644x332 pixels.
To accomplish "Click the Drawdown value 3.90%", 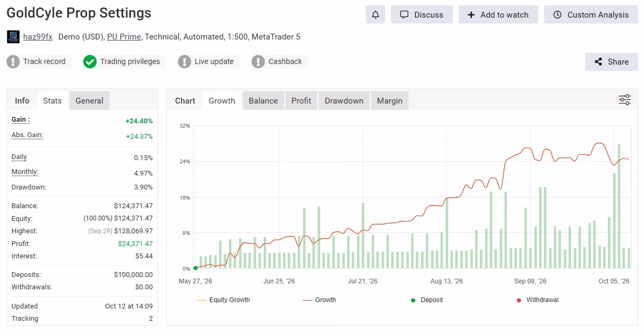I will 143,187.
